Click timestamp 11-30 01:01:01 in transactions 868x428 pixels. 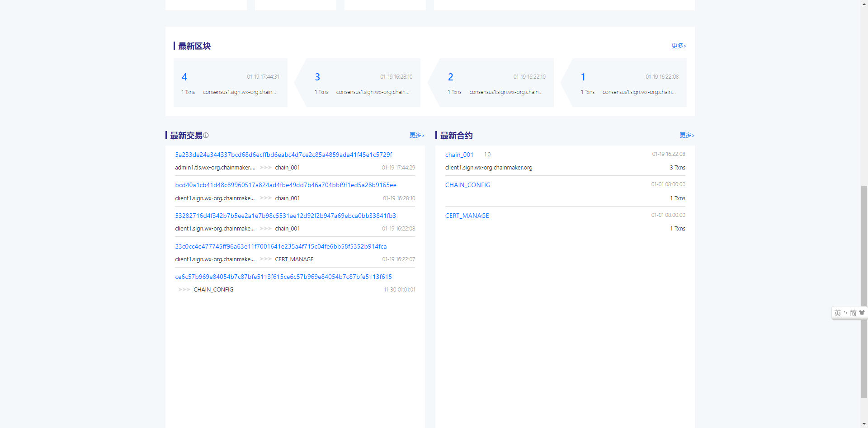pyautogui.click(x=399, y=289)
